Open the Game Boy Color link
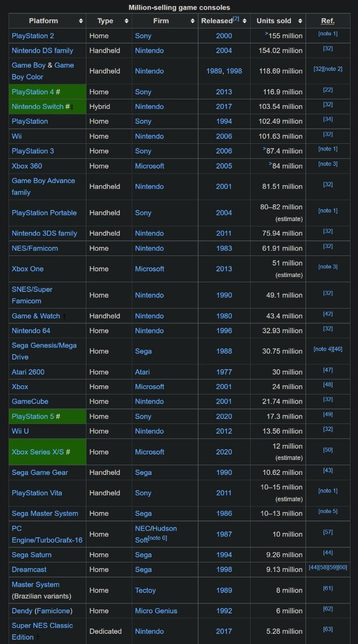Viewport: 358px width, 644px height. (43, 71)
